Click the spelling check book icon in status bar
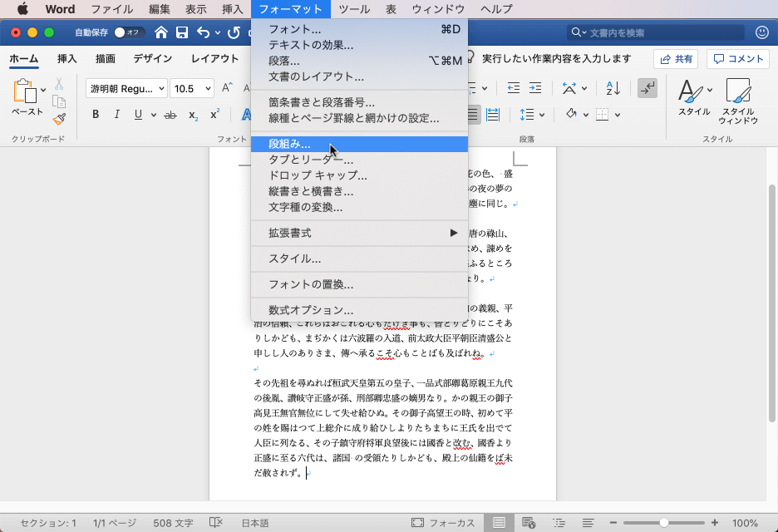This screenshot has height=532, width=778. click(216, 523)
